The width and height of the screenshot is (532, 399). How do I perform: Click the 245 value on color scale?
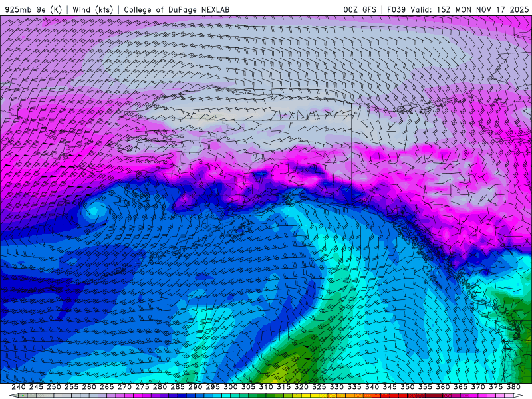point(37,387)
